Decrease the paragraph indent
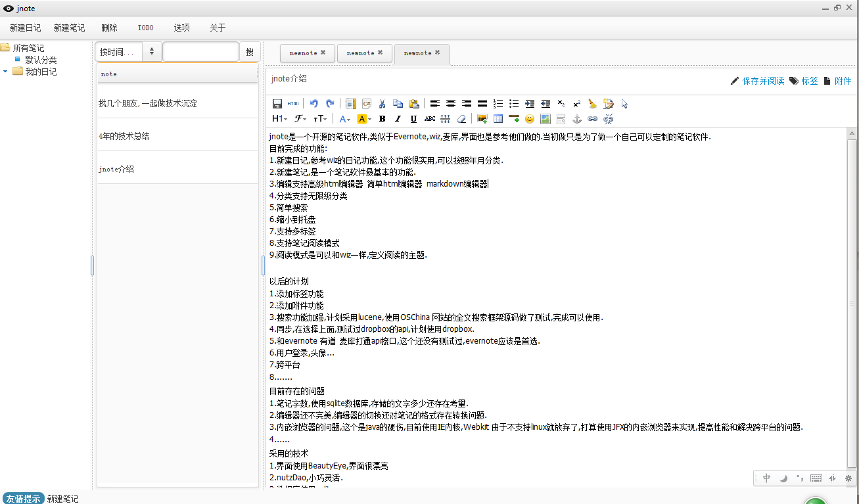 coord(546,104)
